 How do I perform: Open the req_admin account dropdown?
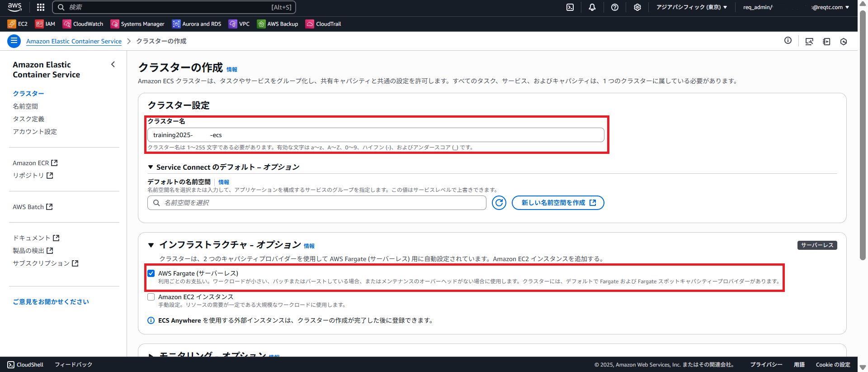pyautogui.click(x=796, y=7)
